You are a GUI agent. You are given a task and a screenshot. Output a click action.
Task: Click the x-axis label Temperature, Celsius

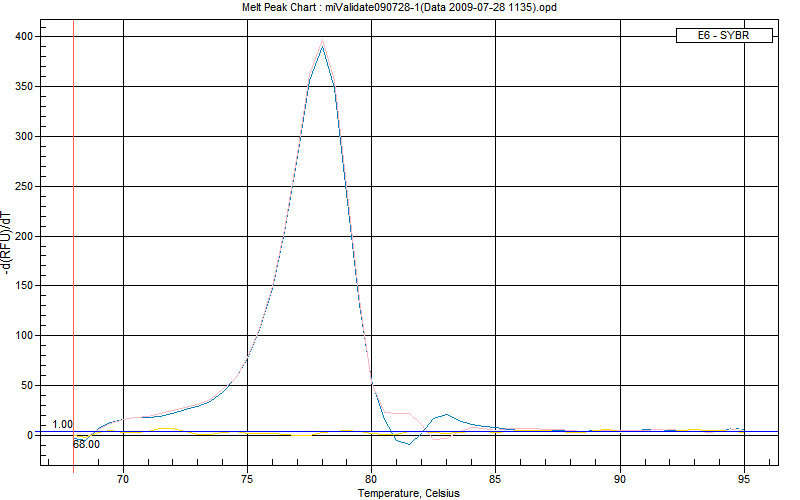[x=409, y=493]
